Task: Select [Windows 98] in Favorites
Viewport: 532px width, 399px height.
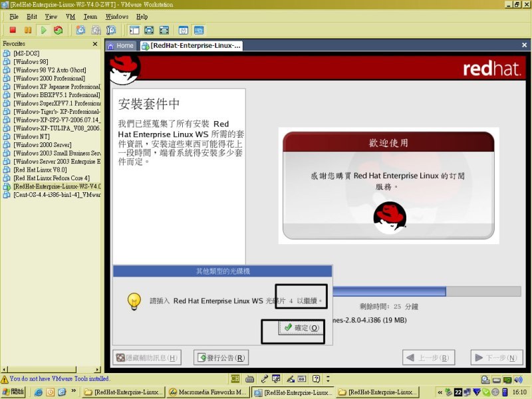Action: [31, 62]
